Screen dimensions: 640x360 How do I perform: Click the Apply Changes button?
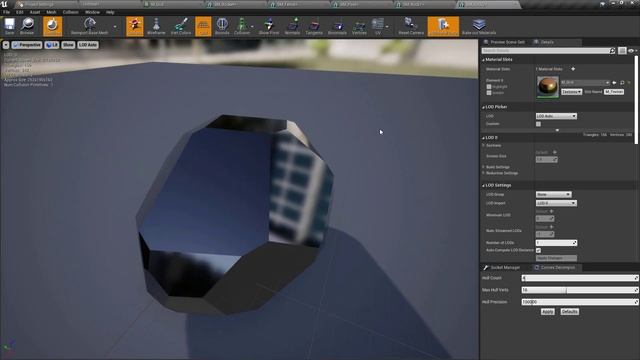[x=556, y=258]
